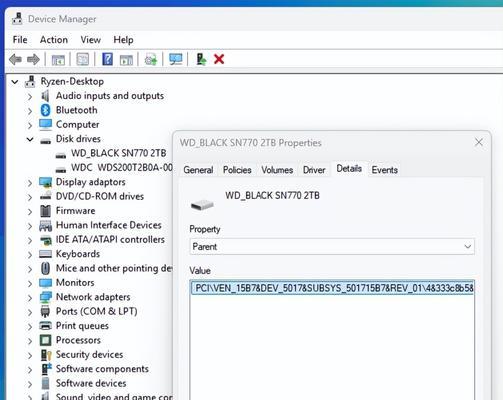Open the Help menu
The width and height of the screenshot is (503, 400).
coord(123,40)
